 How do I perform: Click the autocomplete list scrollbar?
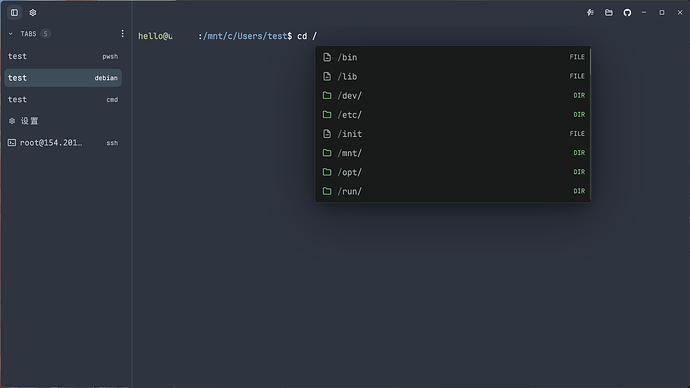point(590,62)
